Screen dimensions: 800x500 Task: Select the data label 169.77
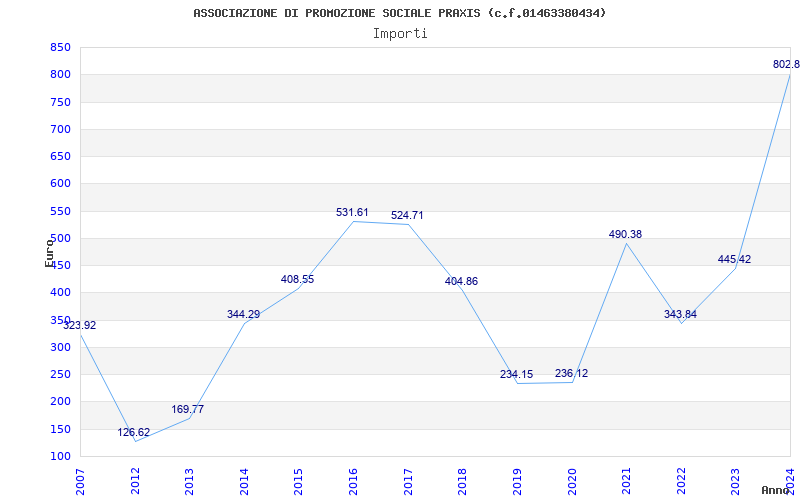[187, 409]
